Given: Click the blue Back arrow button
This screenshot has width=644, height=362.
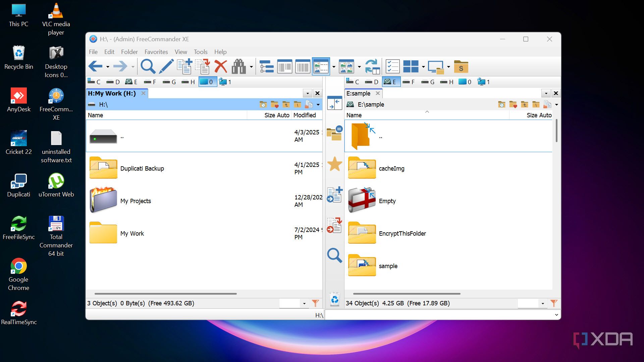Looking at the screenshot, I should point(96,66).
